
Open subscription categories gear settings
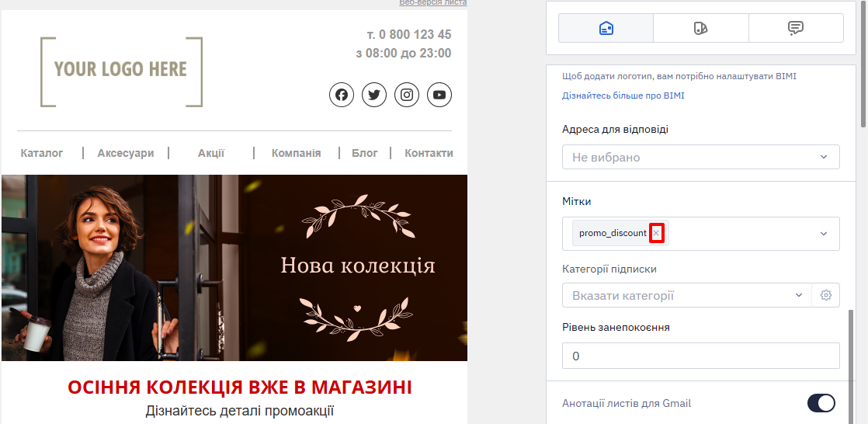pyautogui.click(x=826, y=295)
